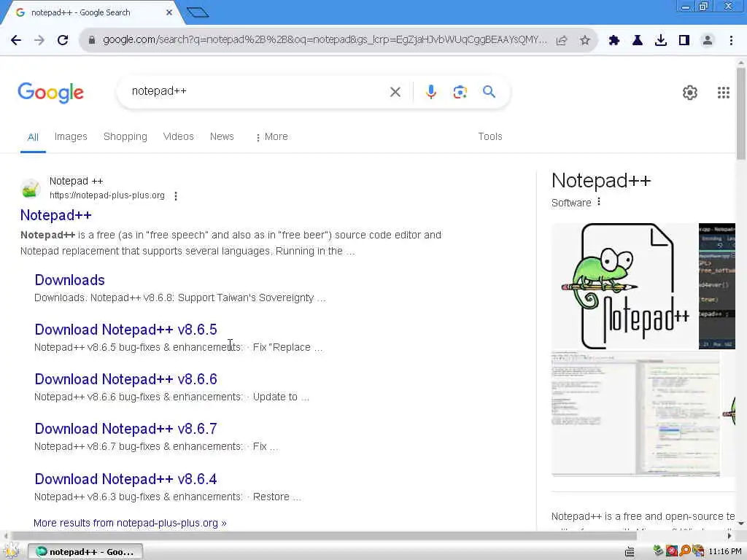Open Google apps grid

point(723,93)
